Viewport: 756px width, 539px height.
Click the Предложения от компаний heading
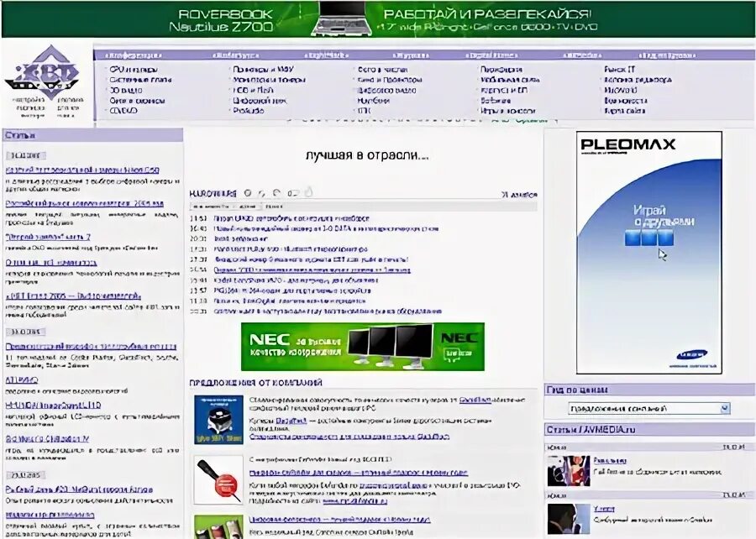pos(255,383)
